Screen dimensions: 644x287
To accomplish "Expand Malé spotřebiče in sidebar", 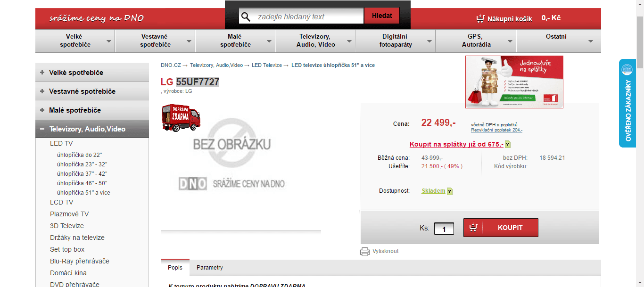I will (42, 110).
